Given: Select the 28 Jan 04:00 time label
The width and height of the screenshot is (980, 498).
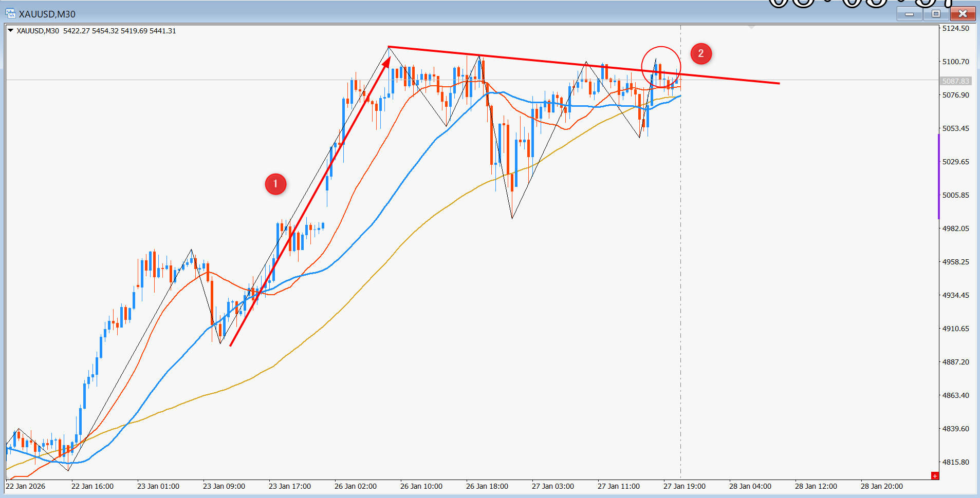Looking at the screenshot, I should coord(750,486).
